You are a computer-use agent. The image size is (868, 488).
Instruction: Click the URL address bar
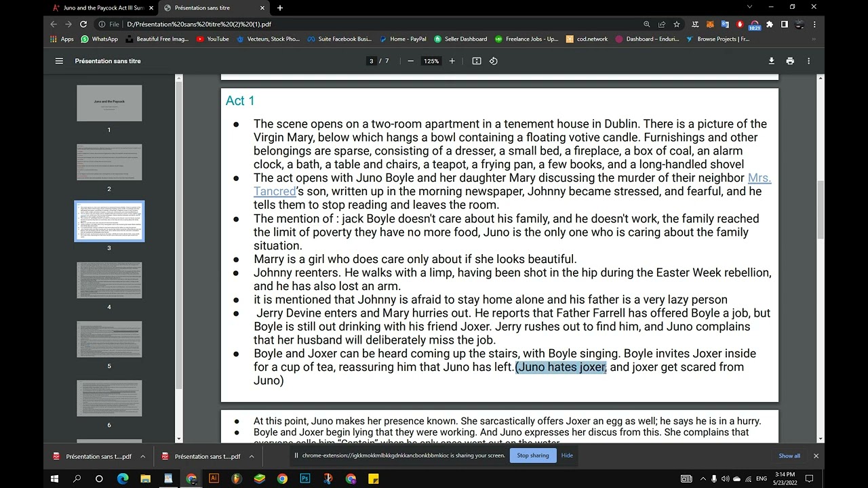pos(366,24)
